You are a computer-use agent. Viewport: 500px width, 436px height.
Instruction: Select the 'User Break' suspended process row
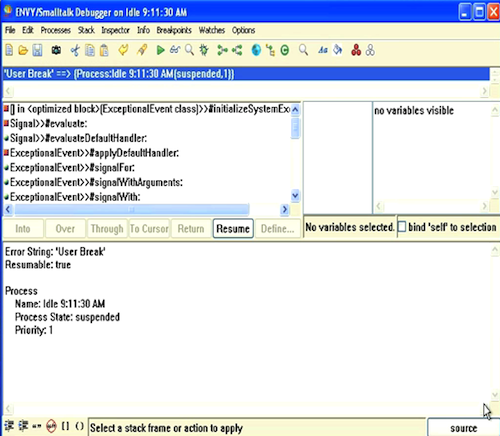pos(246,74)
